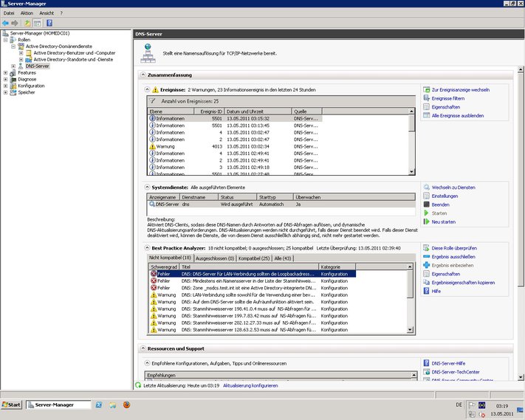Click the DNS-Server-Hilfe icon

pos(426,363)
